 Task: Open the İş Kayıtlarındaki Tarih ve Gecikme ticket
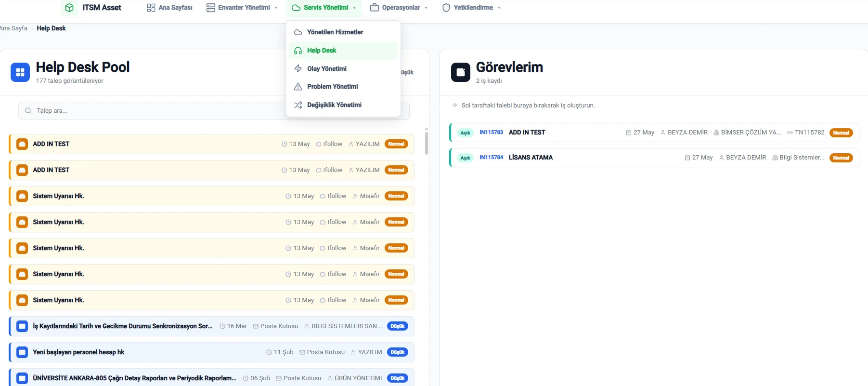212,326
